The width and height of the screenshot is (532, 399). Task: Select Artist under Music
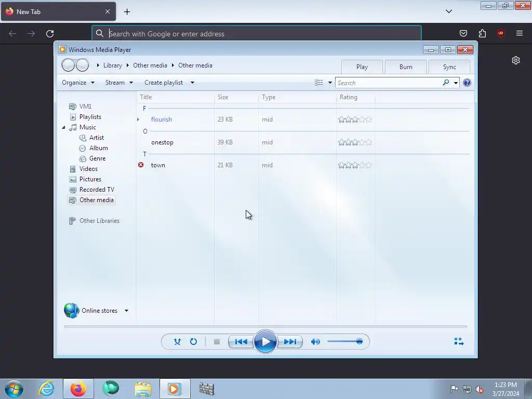pyautogui.click(x=96, y=138)
